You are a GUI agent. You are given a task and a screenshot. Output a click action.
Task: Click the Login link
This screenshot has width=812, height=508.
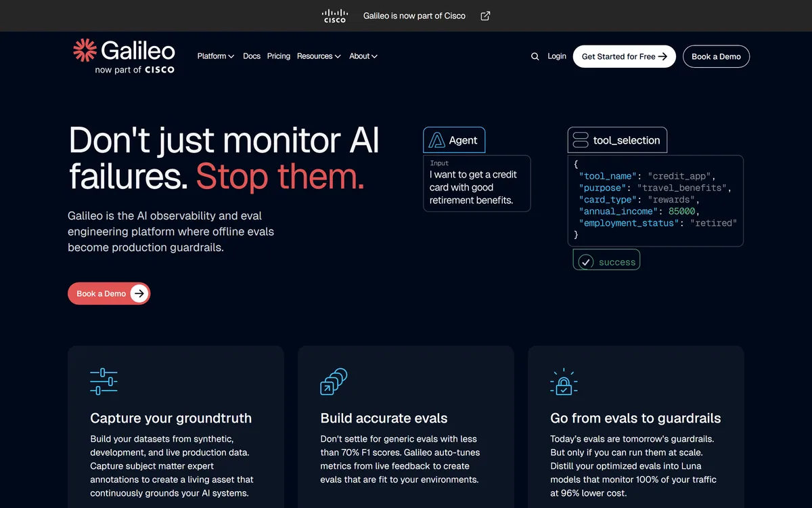tap(557, 56)
